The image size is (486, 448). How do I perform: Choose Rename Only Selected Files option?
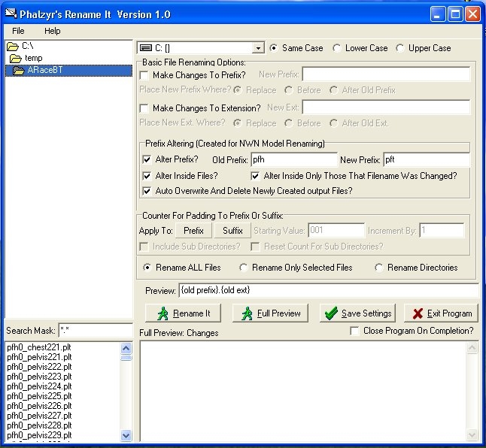[244, 268]
